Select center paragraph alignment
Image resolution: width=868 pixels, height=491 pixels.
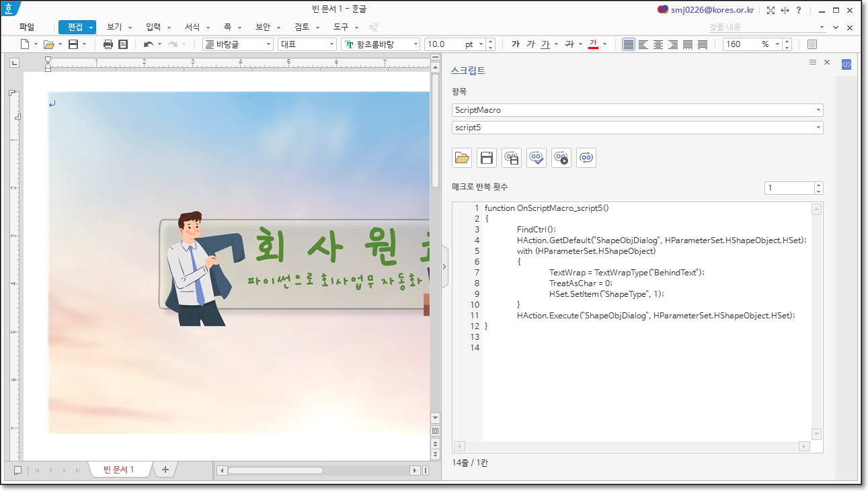coord(658,44)
